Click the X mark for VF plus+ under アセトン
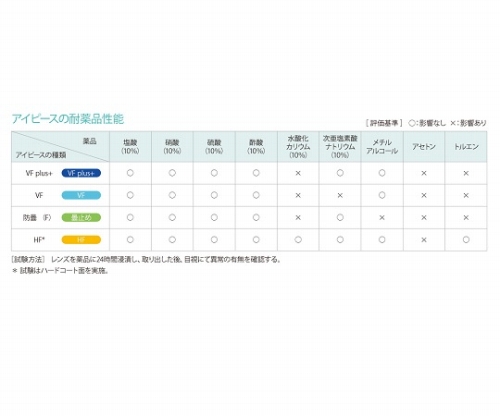500x416 pixels. click(424, 173)
